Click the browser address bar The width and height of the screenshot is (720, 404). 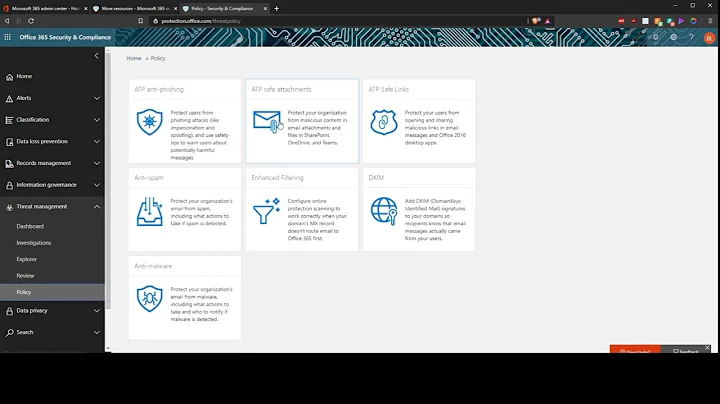coord(340,21)
